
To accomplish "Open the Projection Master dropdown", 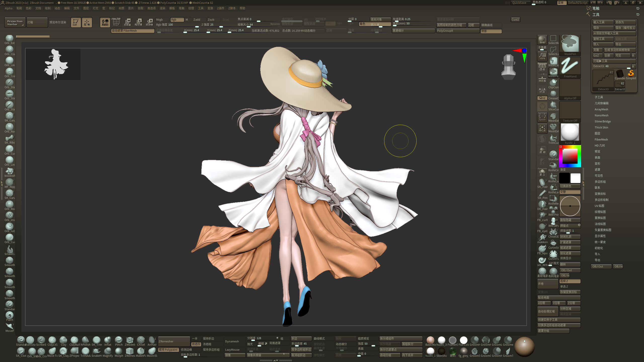I will 15,23.
